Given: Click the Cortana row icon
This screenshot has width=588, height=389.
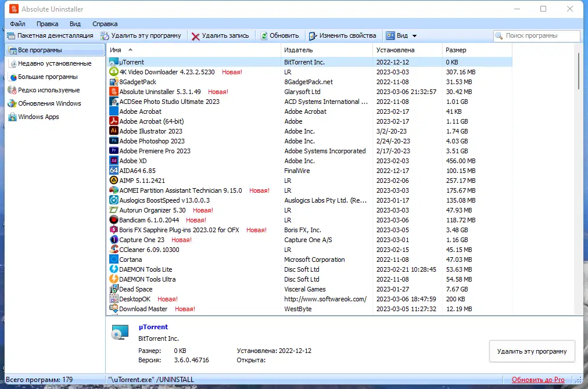Looking at the screenshot, I should [x=114, y=260].
